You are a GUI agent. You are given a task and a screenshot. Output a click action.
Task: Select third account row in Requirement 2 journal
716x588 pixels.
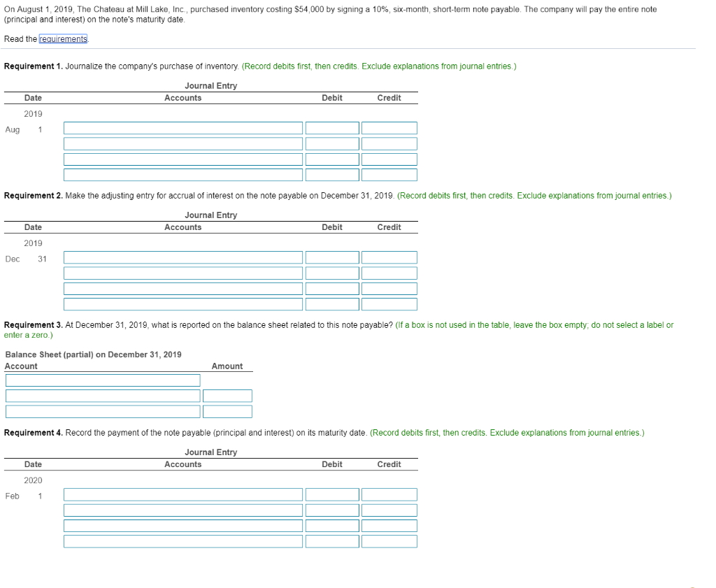point(183,289)
